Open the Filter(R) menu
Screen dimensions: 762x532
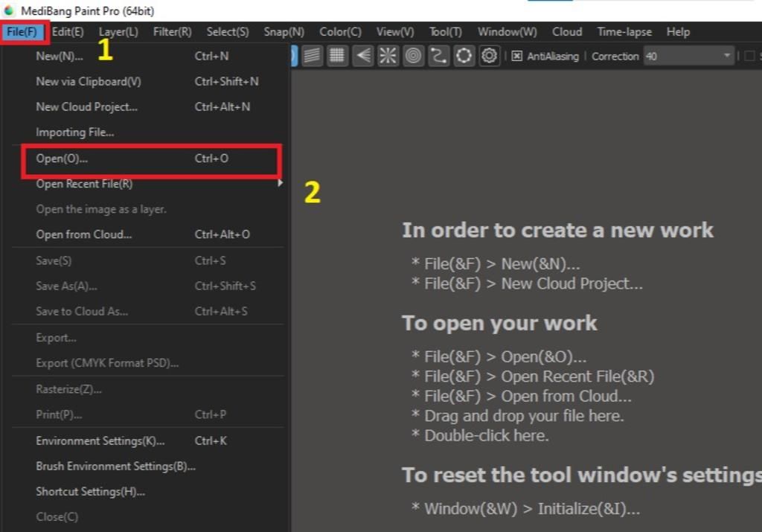(x=172, y=32)
